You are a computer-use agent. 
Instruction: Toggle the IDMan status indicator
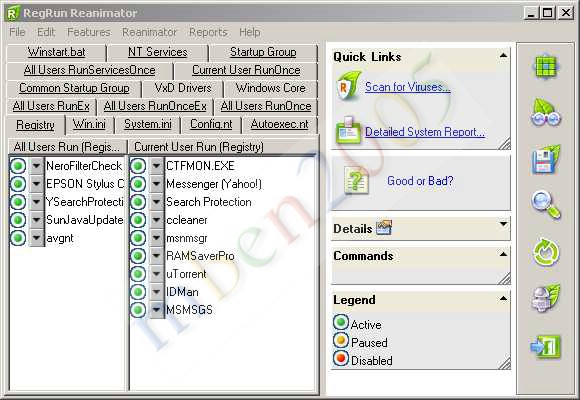point(138,292)
